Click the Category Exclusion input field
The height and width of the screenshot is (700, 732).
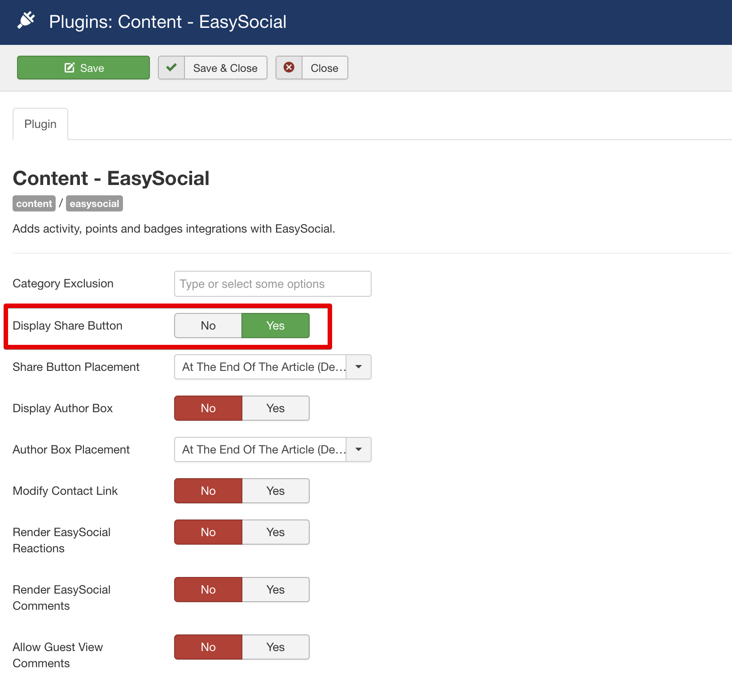tap(272, 284)
